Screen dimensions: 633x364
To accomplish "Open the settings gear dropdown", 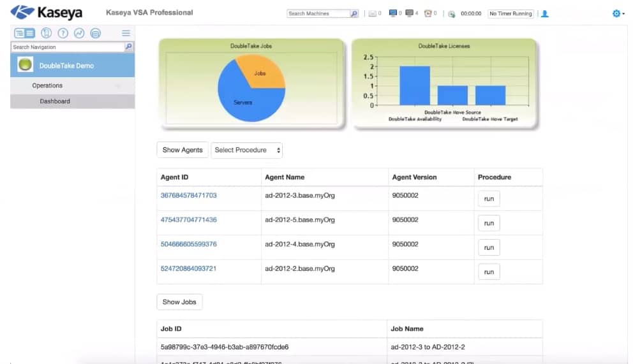I will point(617,13).
